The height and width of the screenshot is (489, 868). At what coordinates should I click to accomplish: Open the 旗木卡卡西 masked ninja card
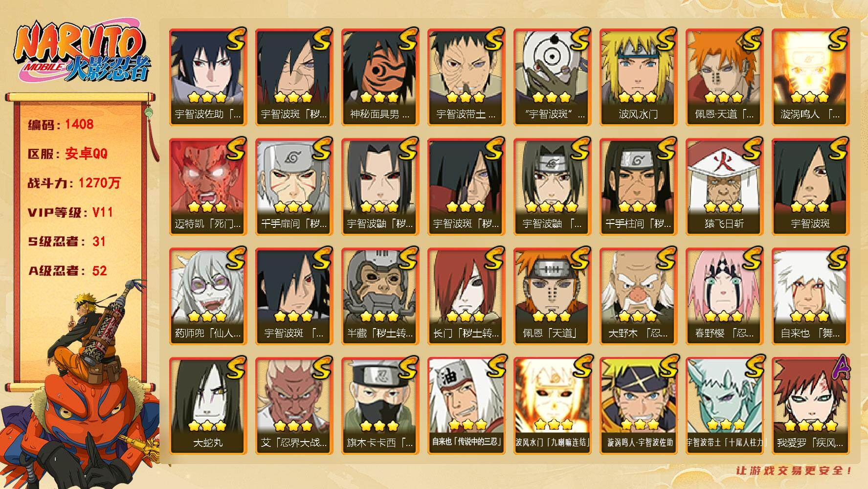click(x=380, y=406)
